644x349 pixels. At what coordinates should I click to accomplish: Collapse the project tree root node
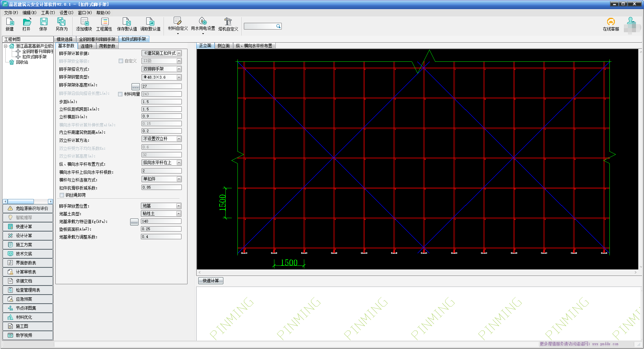(6, 46)
